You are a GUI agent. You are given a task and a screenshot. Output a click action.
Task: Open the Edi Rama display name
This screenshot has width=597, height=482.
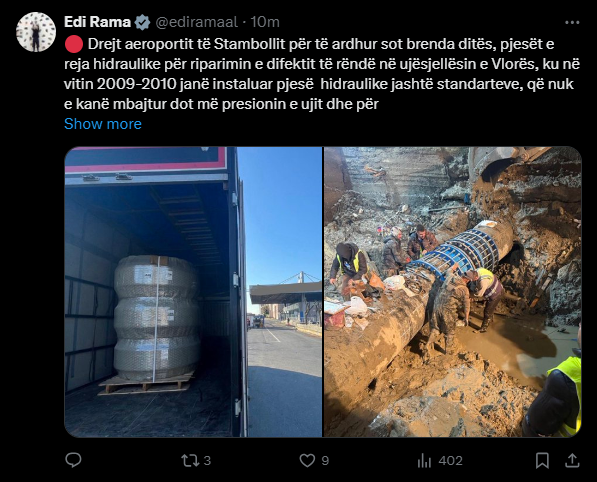(97, 22)
